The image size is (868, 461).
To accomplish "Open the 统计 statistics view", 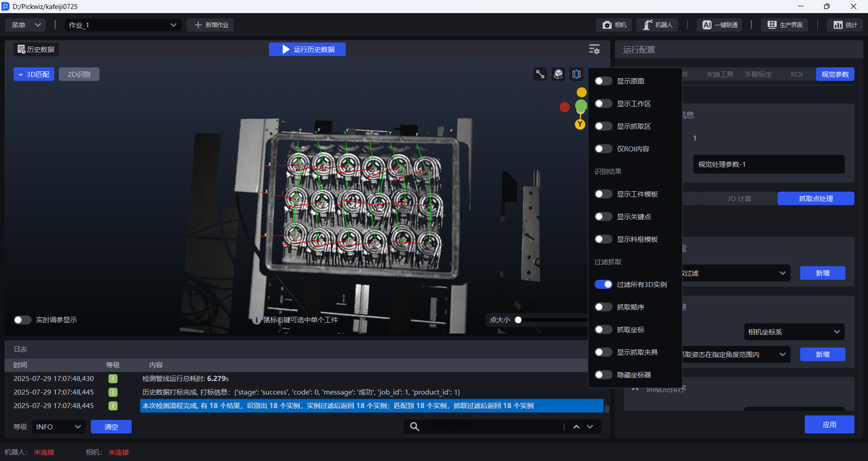I will [844, 25].
